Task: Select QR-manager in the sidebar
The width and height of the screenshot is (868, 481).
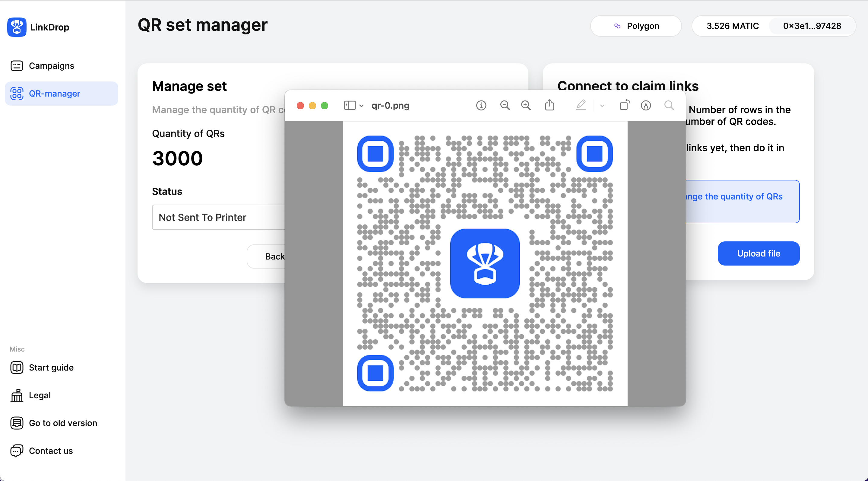Action: [61, 93]
